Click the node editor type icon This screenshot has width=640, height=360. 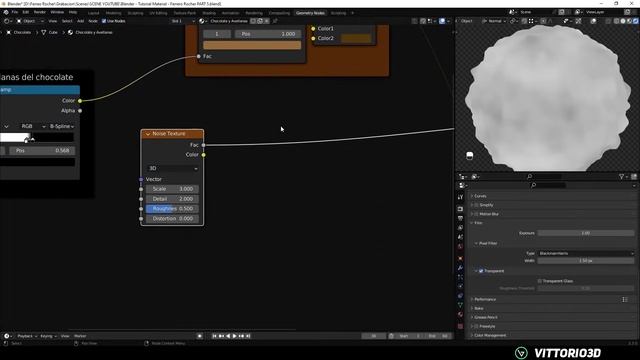(x=7, y=21)
